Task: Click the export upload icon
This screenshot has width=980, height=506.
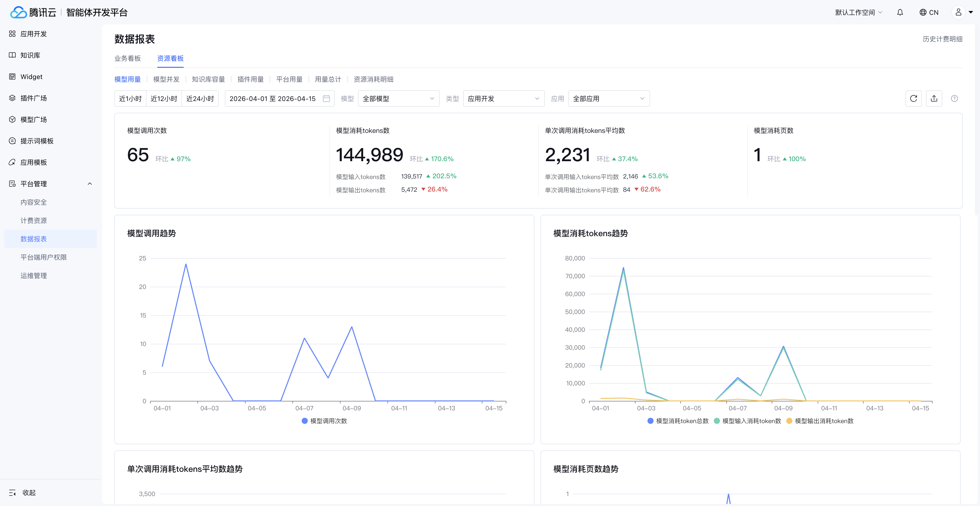Action: click(934, 98)
